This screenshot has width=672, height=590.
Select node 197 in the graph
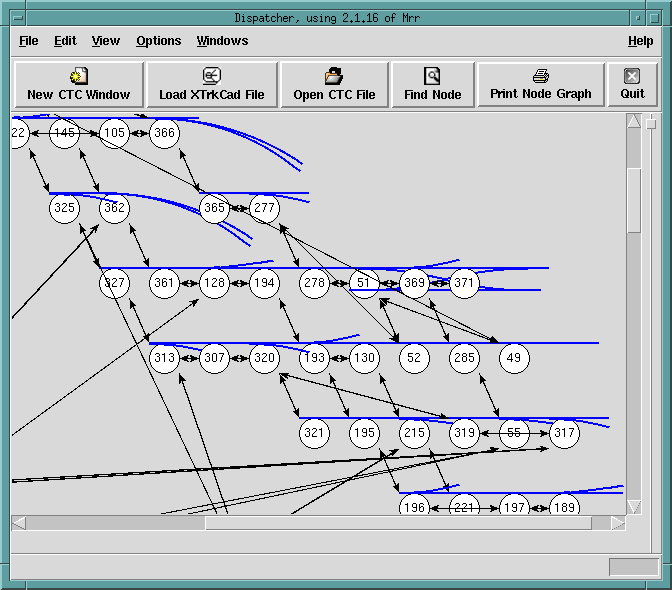tap(514, 505)
